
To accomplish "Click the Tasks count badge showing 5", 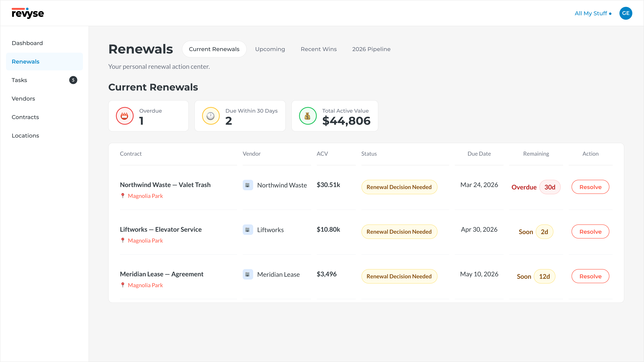I will coord(73,80).
